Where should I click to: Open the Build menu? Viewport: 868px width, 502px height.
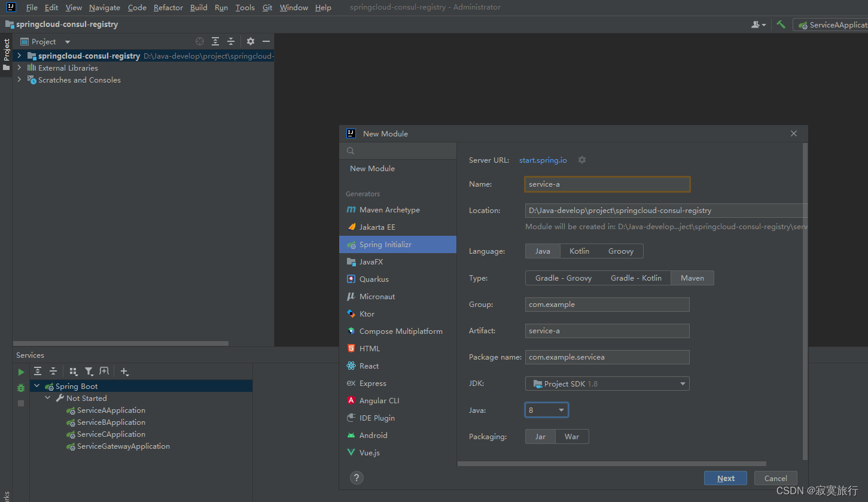199,8
